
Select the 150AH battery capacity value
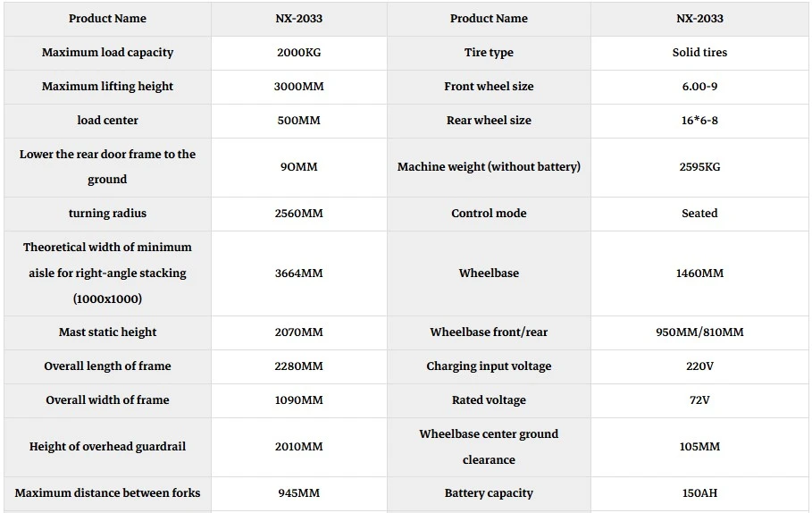tap(699, 493)
